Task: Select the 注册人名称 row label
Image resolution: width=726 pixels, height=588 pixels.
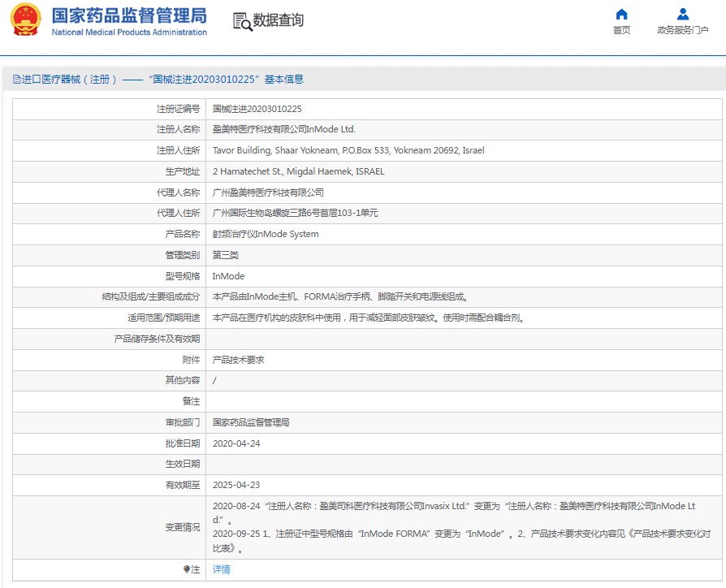Action: pyautogui.click(x=179, y=130)
